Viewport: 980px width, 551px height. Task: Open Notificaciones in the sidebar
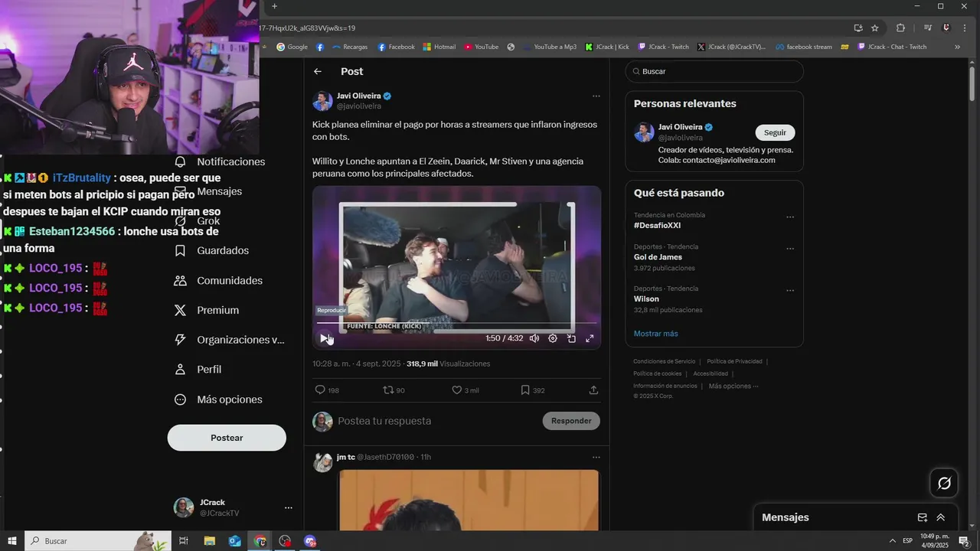click(x=220, y=162)
